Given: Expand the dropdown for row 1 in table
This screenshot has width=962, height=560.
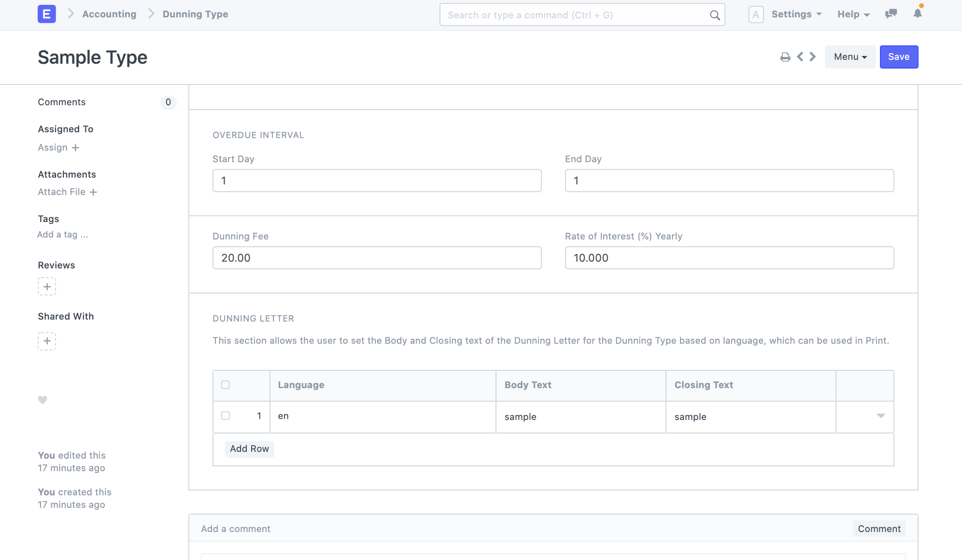Looking at the screenshot, I should 881,416.
